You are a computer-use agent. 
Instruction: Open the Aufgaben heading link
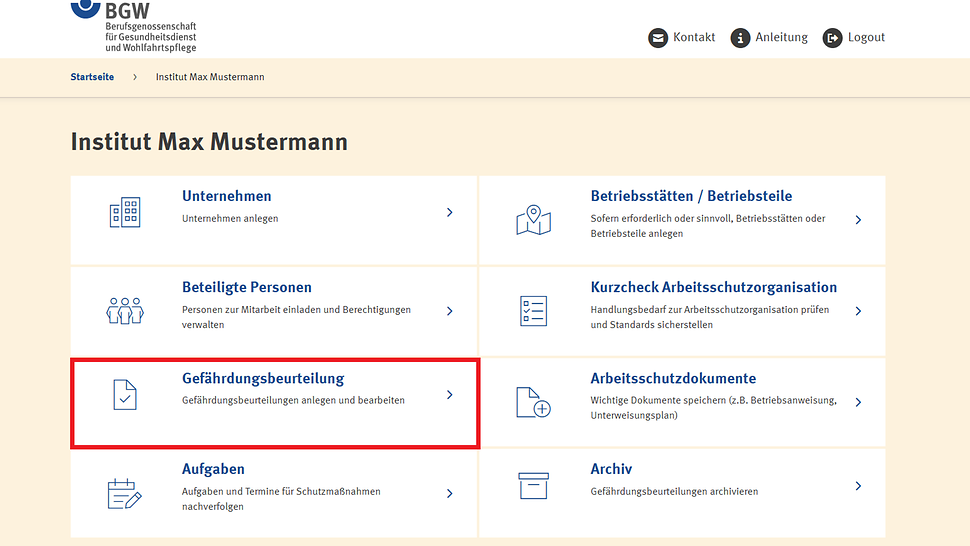coord(213,469)
